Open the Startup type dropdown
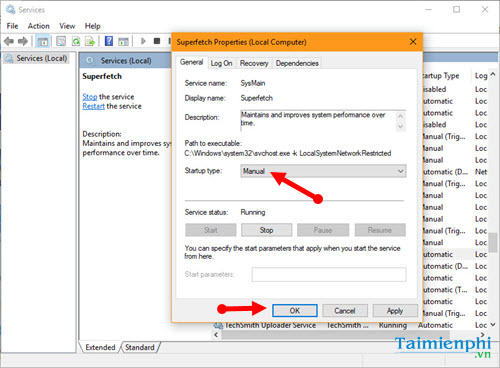The height and width of the screenshot is (368, 500). 323,171
